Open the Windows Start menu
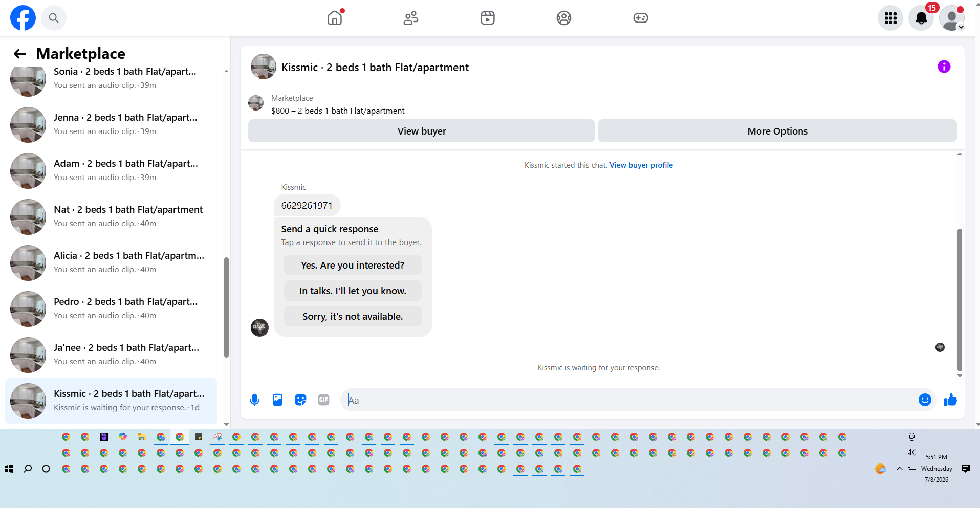 coord(9,469)
